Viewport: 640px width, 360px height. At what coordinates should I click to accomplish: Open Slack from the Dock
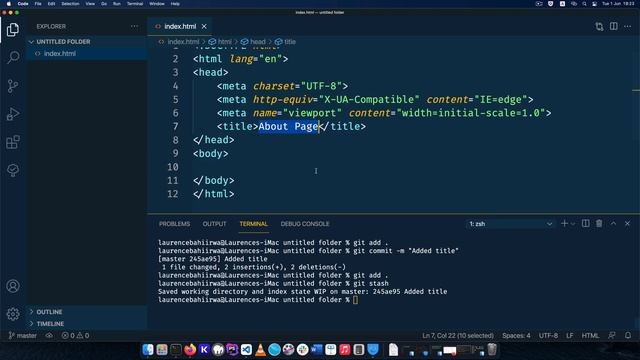(302, 350)
